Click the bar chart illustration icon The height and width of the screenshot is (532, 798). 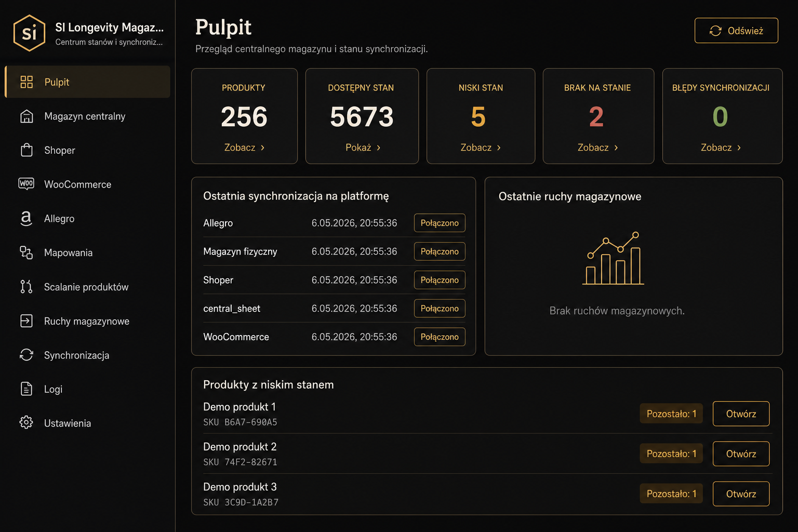point(614,258)
